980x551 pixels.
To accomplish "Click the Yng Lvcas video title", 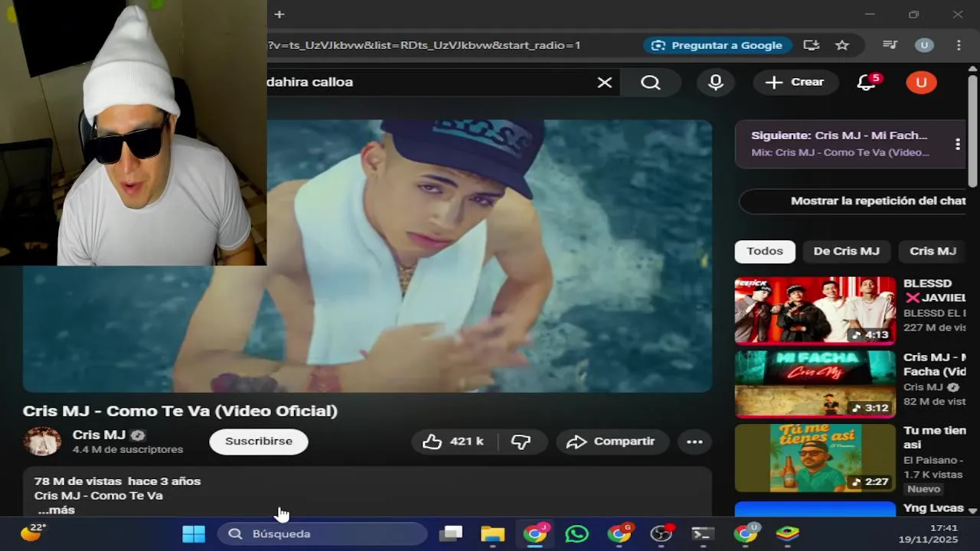I will coord(933,508).
